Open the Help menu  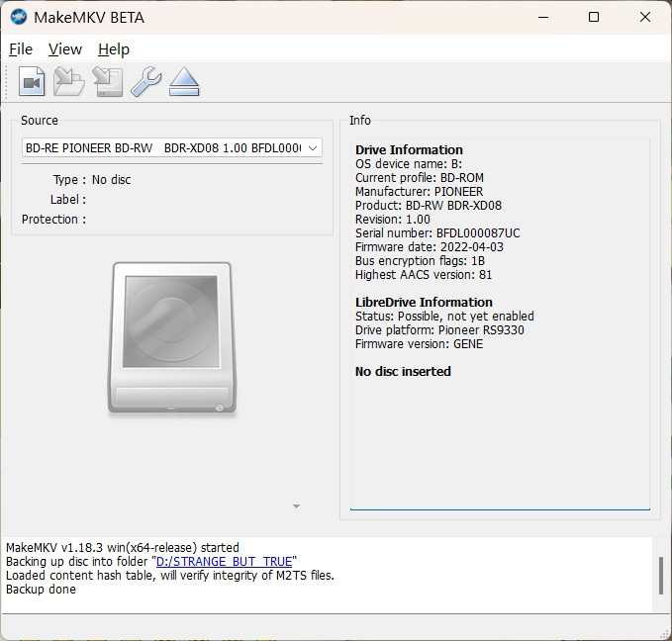114,49
